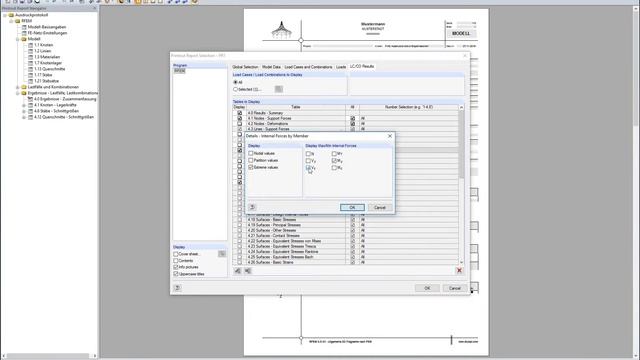Viewport: 640px width, 360px height.
Task: Toggle Extreme values checkbox
Action: (251, 167)
